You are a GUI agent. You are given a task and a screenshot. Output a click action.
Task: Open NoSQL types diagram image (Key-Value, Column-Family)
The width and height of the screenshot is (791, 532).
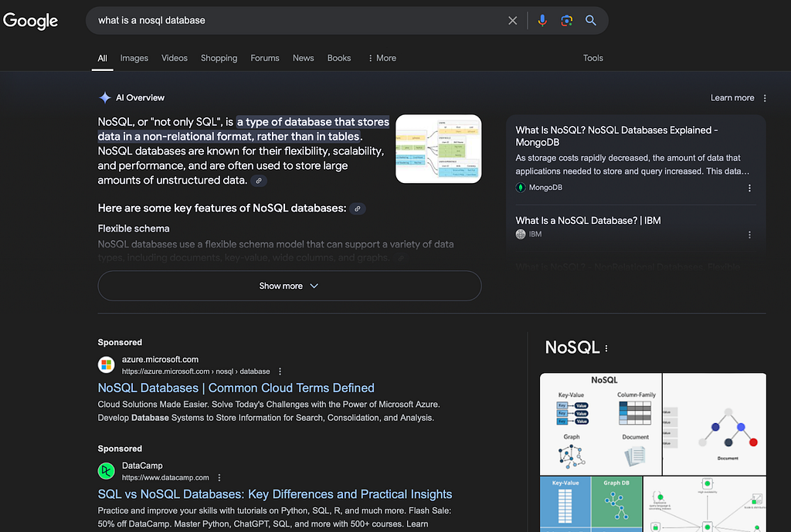600,424
